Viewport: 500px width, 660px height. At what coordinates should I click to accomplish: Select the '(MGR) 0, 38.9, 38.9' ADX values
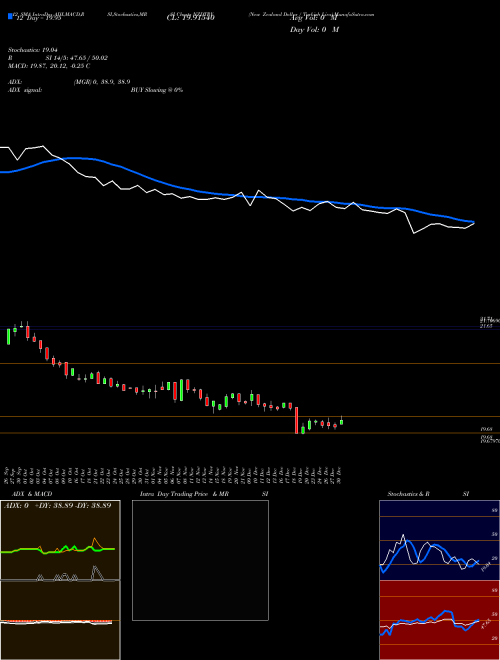pos(102,82)
